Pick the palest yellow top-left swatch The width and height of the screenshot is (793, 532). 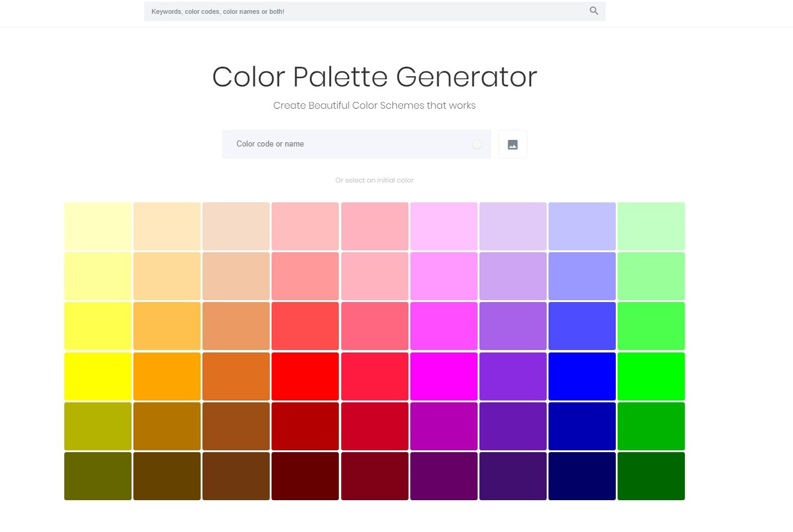98,226
